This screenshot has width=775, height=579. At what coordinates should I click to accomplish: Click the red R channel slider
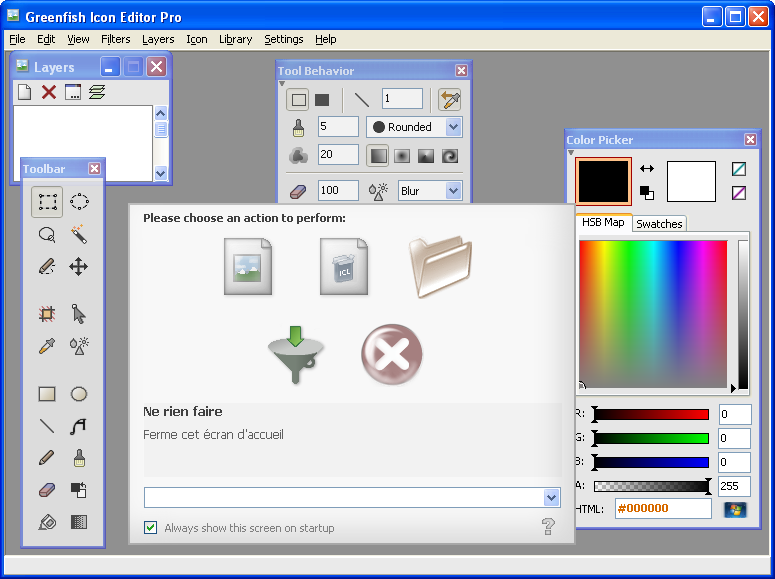click(651, 414)
